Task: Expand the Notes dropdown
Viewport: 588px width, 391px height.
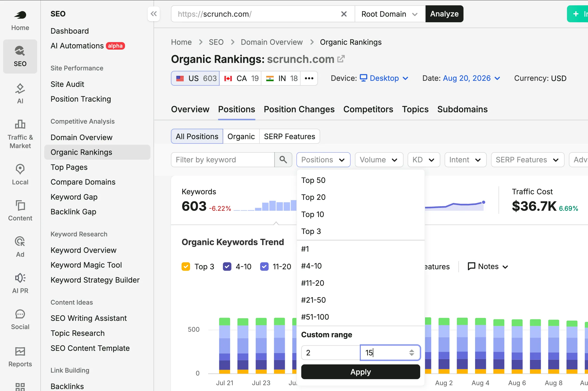Action: coord(488,266)
